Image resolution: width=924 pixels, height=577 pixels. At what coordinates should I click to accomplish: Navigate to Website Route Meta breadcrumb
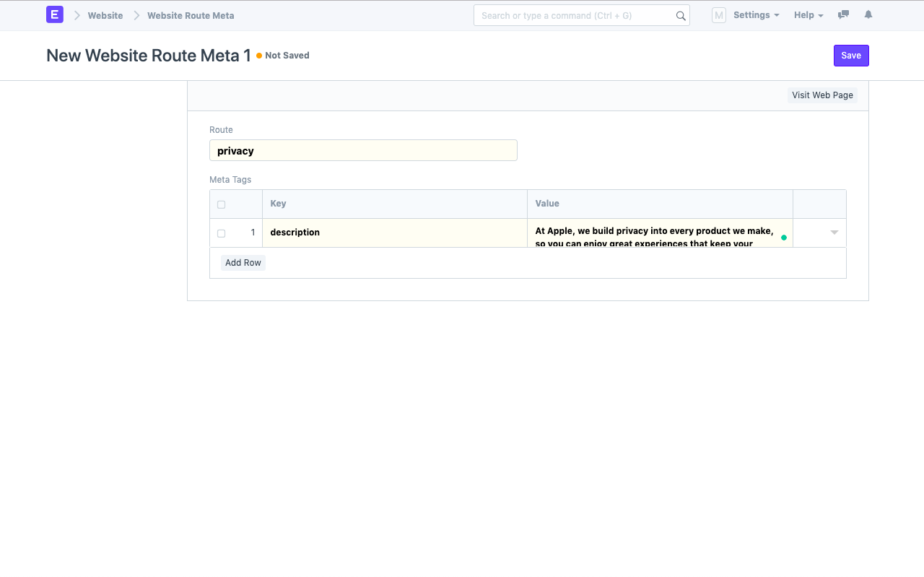tap(191, 15)
